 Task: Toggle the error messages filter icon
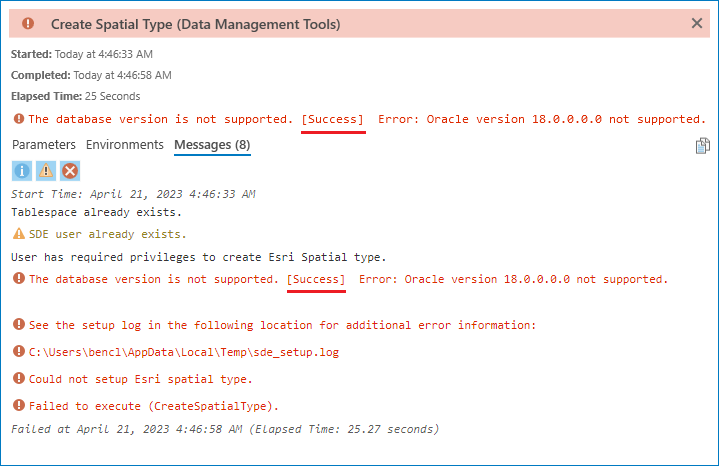coord(70,171)
